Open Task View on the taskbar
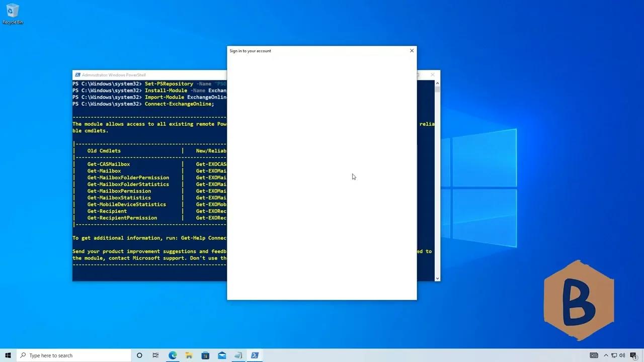 point(155,355)
